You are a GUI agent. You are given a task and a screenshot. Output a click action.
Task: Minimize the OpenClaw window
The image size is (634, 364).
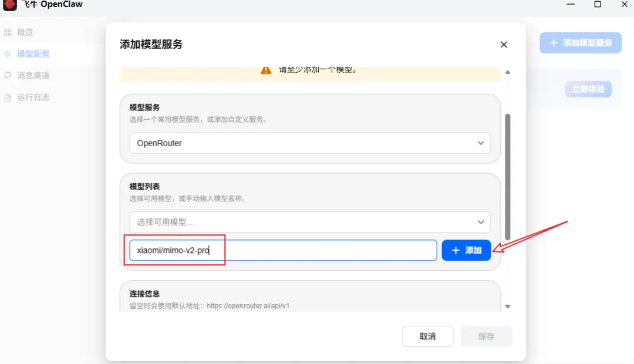571,5
